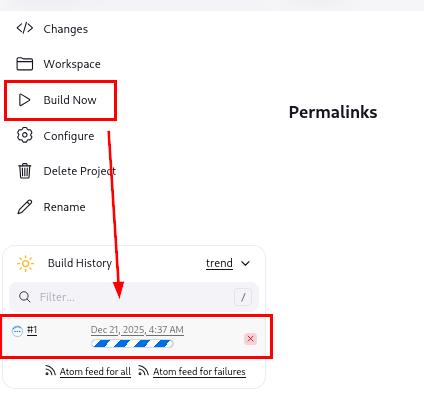This screenshot has height=416, width=424.
Task: Focus the build history Filter field
Action: click(134, 297)
